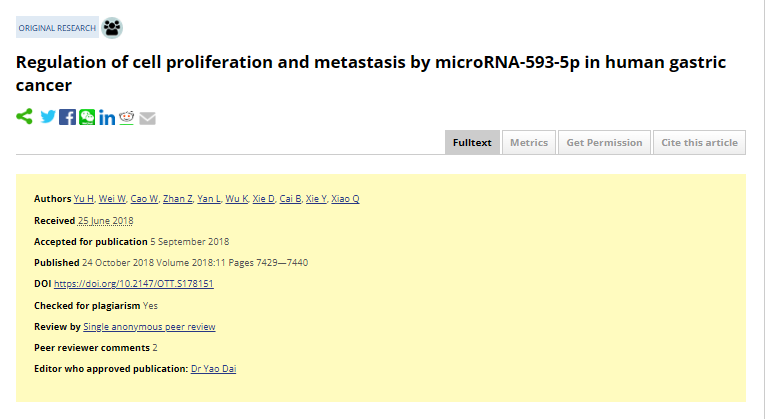The height and width of the screenshot is (419, 768).
Task: Open the Cite this article tab
Action: pos(699,143)
